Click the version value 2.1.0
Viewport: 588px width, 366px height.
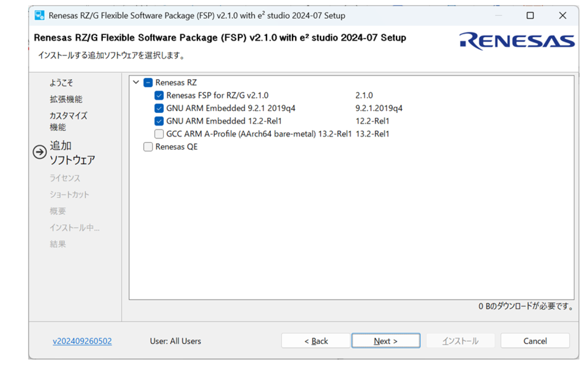[364, 95]
